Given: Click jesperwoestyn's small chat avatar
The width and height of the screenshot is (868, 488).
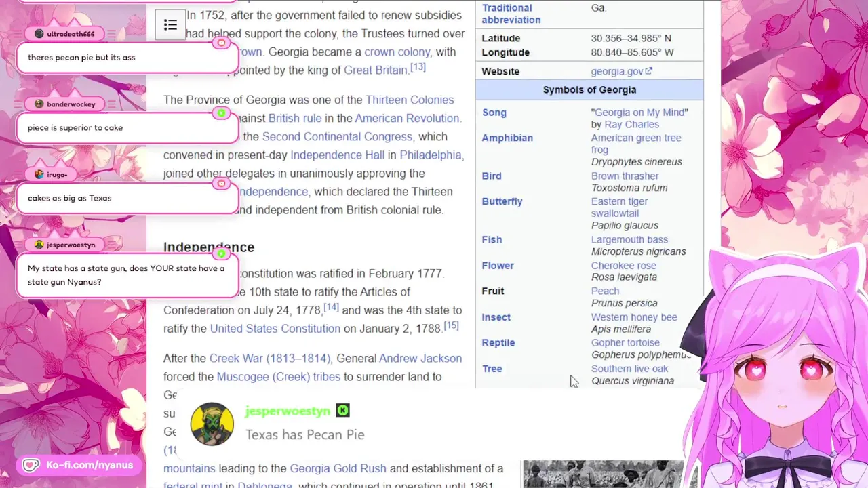Looking at the screenshot, I should 39,245.
